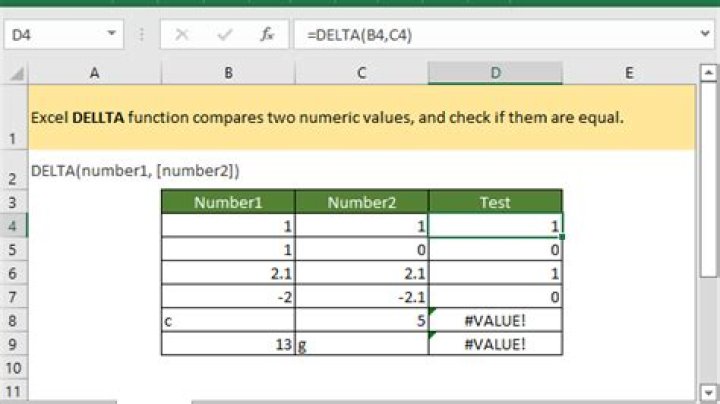Select row 7 header
The width and height of the screenshot is (720, 404).
coord(14,297)
